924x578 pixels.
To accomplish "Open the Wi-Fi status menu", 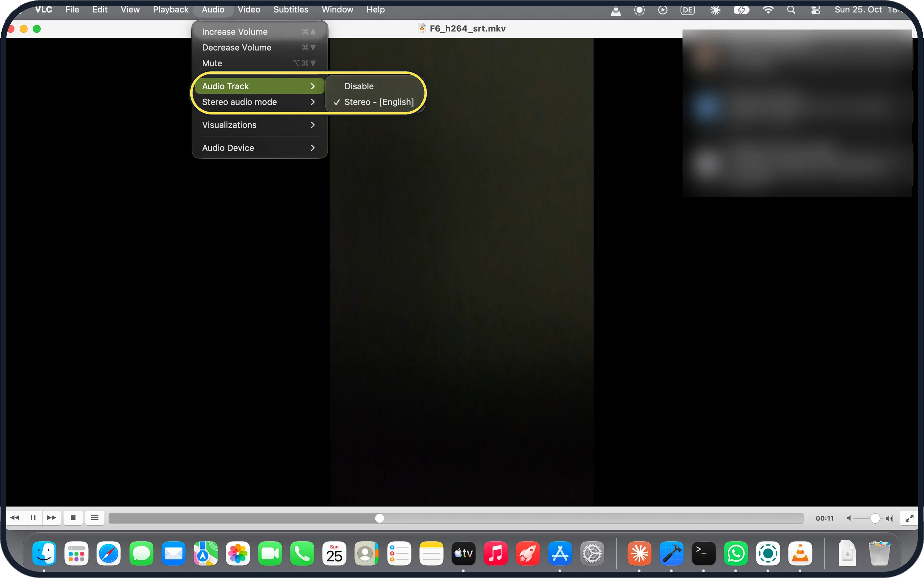I will [x=768, y=10].
